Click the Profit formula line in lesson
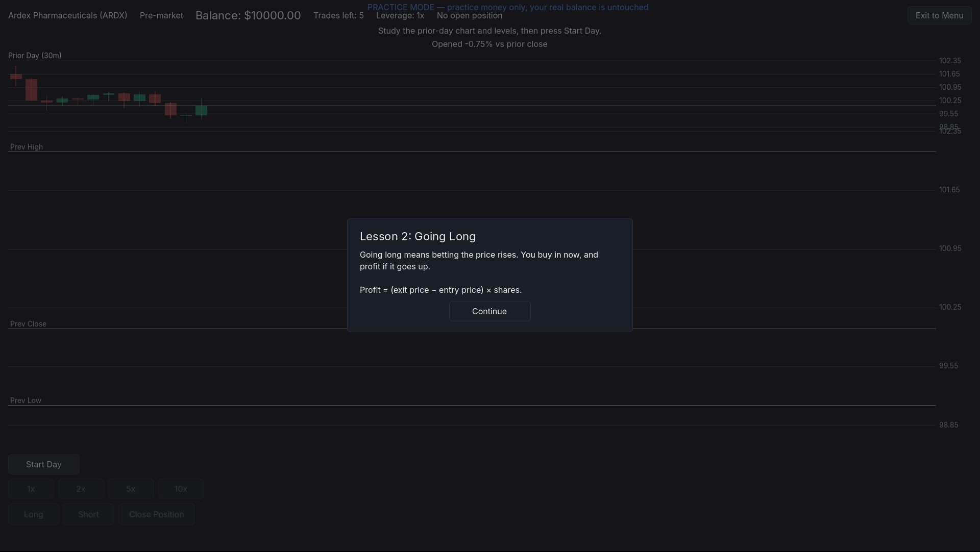Screen dimensions: 980x552 click(x=440, y=290)
